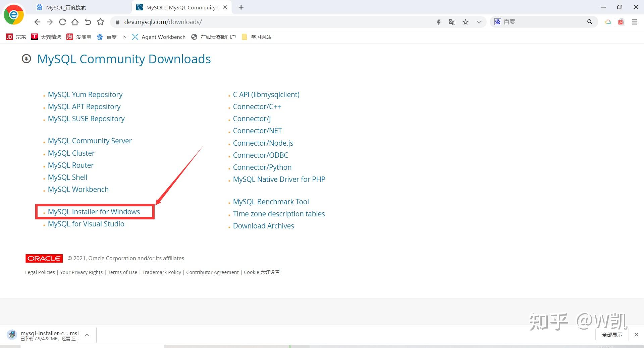Open the 爱淘宝 bookmark
644x348 pixels.
(x=79, y=37)
